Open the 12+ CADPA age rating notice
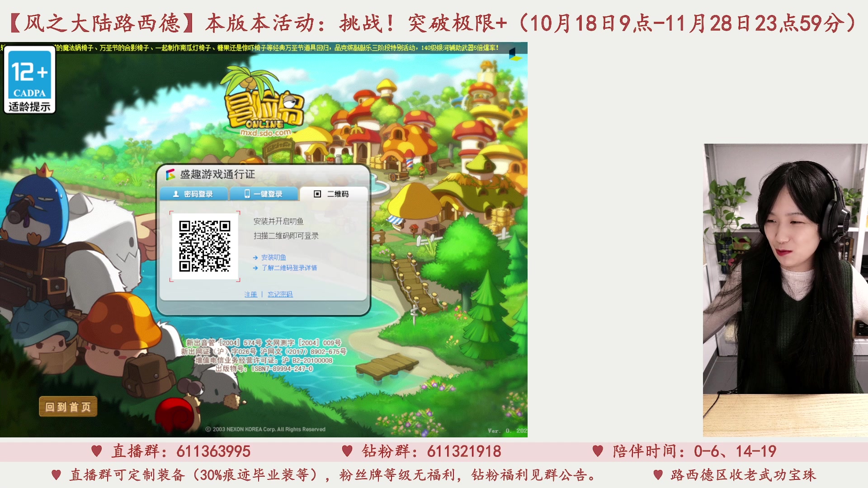 point(30,80)
